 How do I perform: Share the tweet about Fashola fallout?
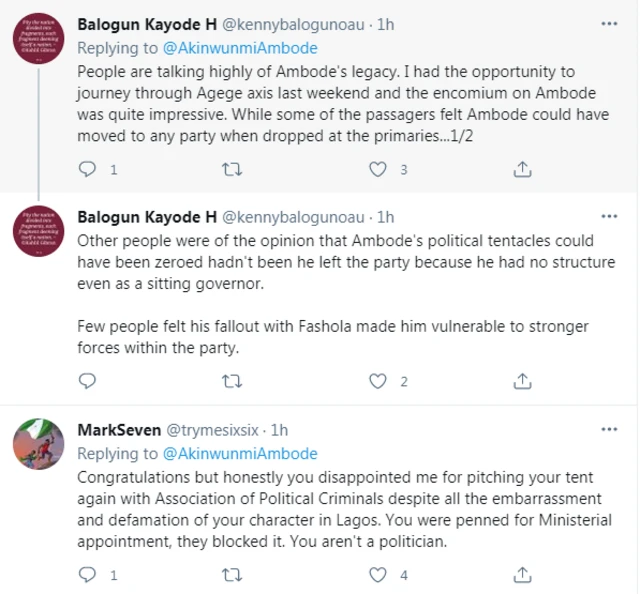click(x=521, y=381)
